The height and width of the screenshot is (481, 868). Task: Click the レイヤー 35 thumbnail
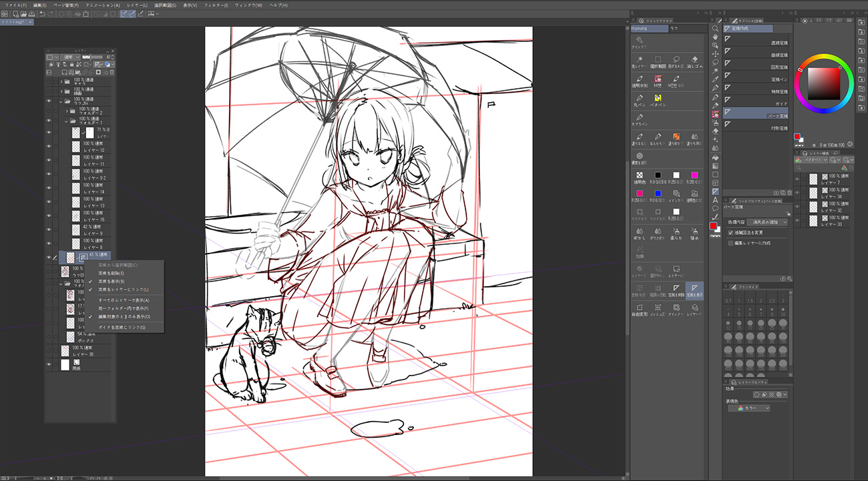click(65, 351)
